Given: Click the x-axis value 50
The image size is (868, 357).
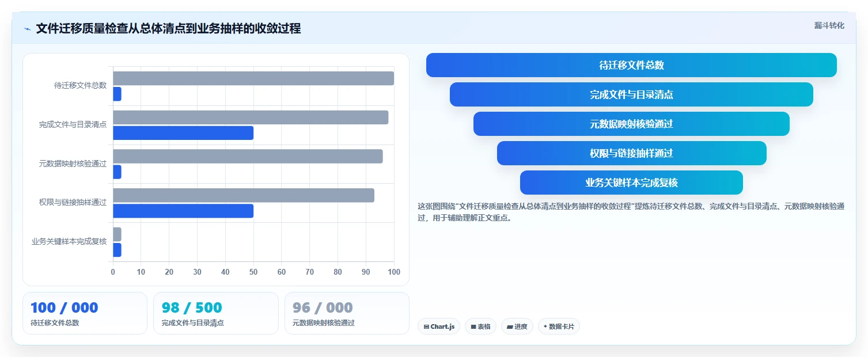Looking at the screenshot, I should point(253,272).
